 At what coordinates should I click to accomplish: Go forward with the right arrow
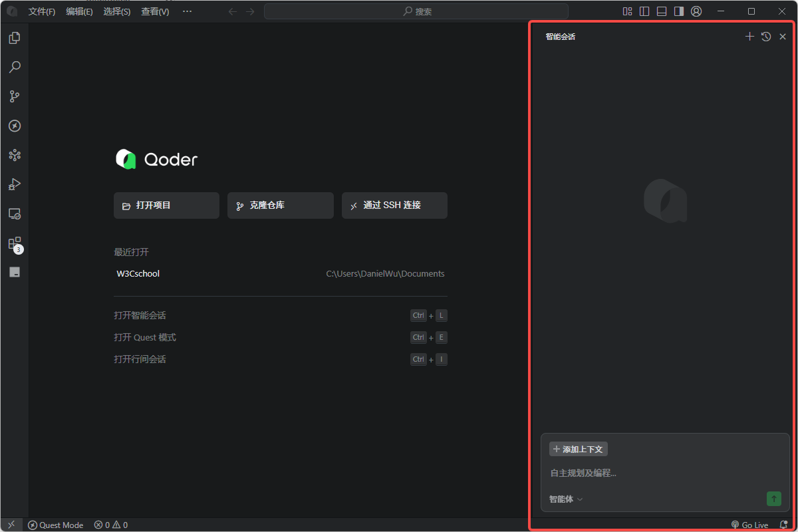point(250,11)
